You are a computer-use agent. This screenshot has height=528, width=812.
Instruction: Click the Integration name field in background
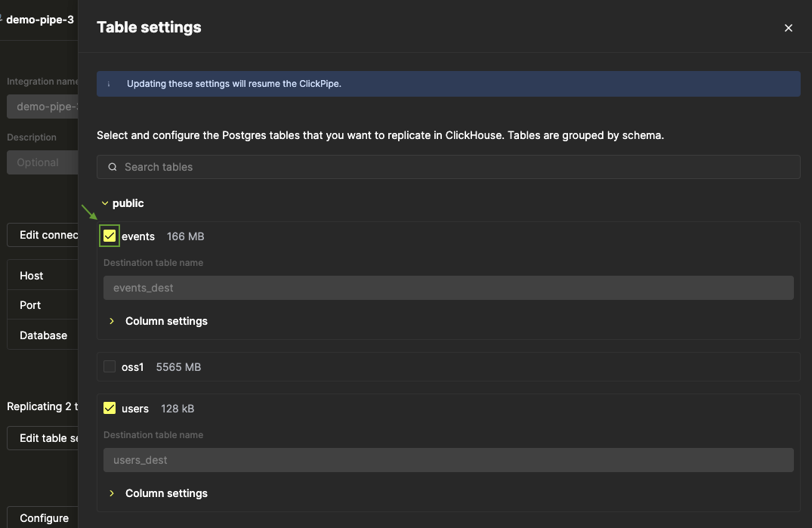point(42,107)
